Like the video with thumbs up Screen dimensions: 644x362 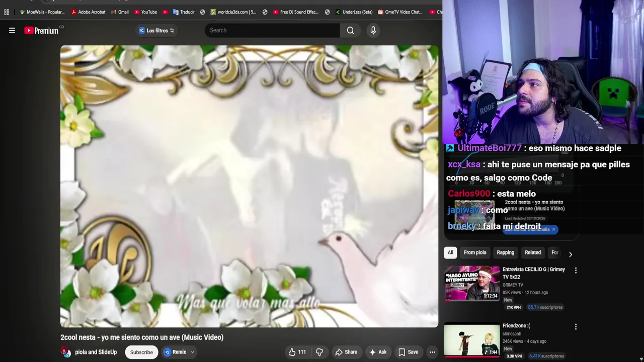pos(297,352)
